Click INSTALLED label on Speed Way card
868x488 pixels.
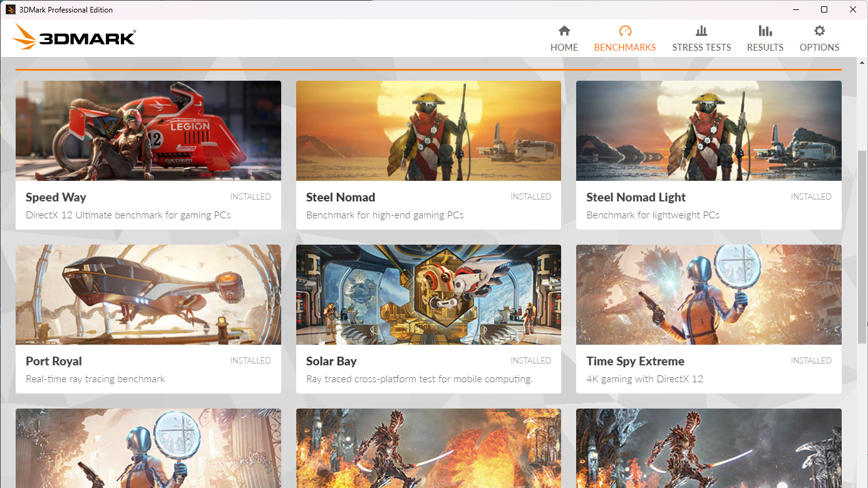(x=251, y=196)
